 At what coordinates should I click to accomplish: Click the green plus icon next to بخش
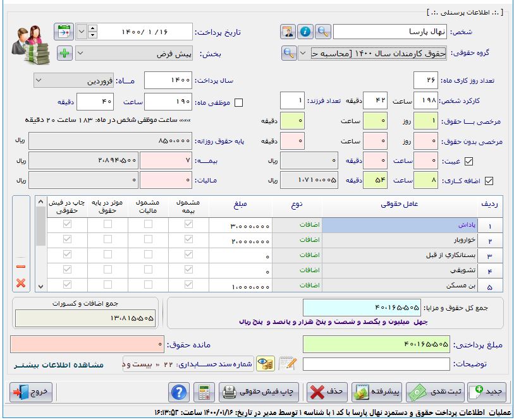pos(64,54)
